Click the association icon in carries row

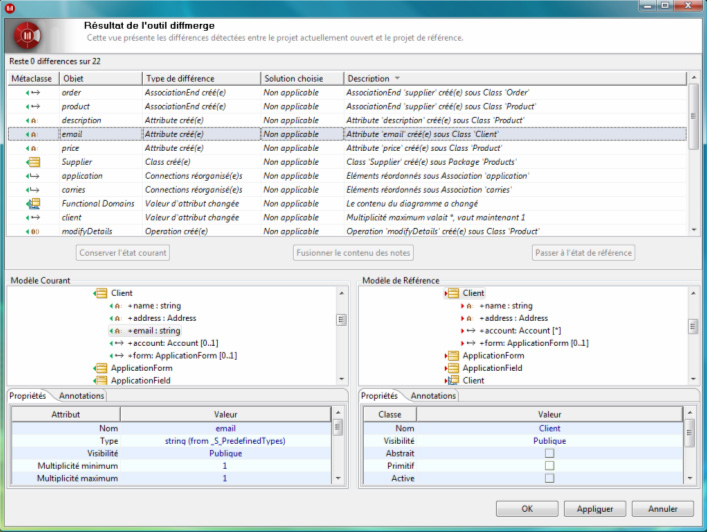(33, 190)
